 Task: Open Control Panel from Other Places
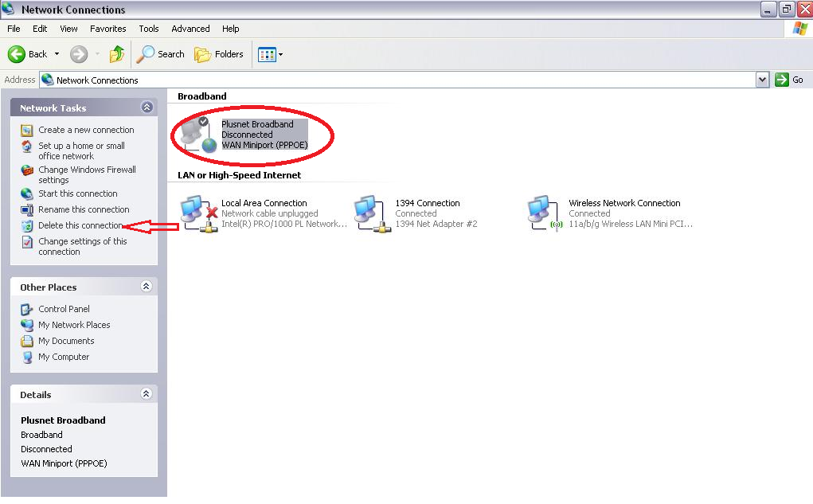(x=64, y=309)
